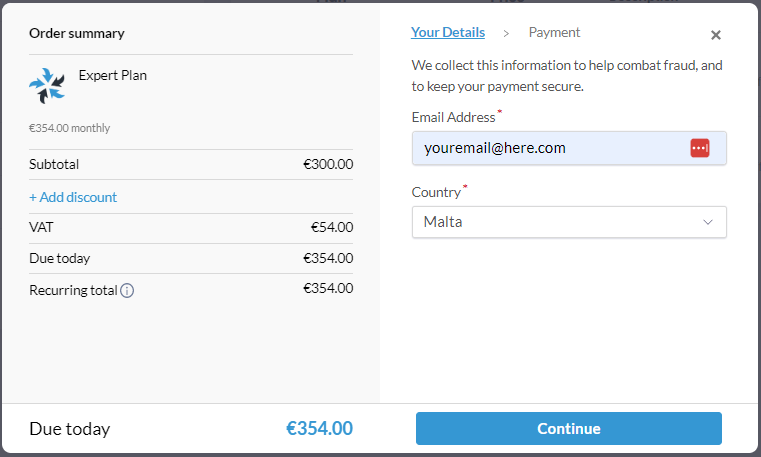
Task: Click the VAT €54.00 amount
Action: (332, 228)
